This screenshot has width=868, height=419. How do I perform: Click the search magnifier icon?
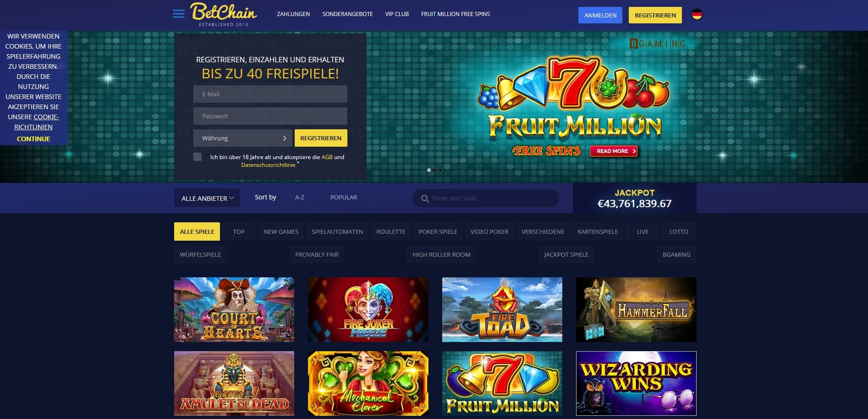[425, 198]
